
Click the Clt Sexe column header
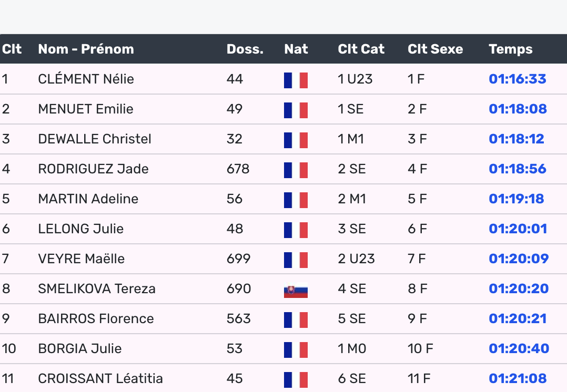click(x=435, y=49)
